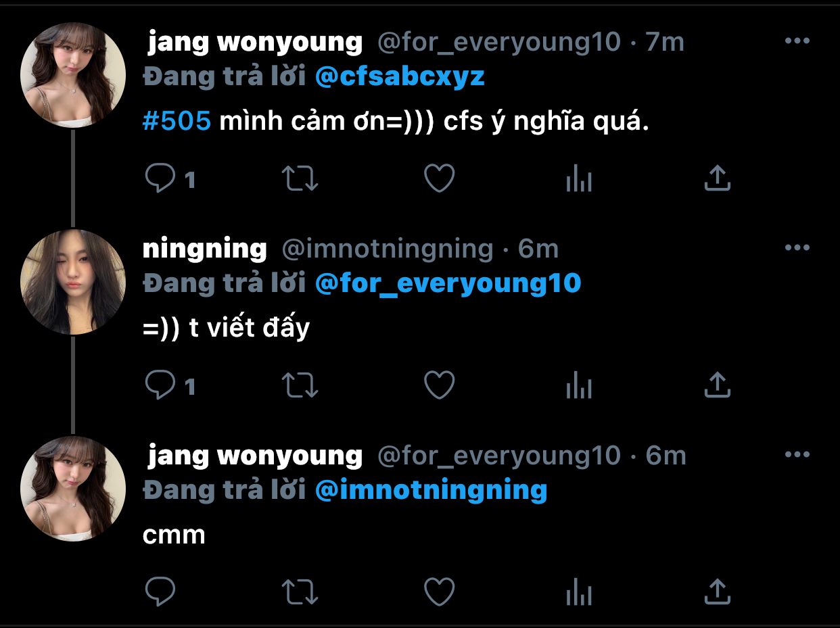Like ningning's 't viết đấy' tweet

coord(439,386)
